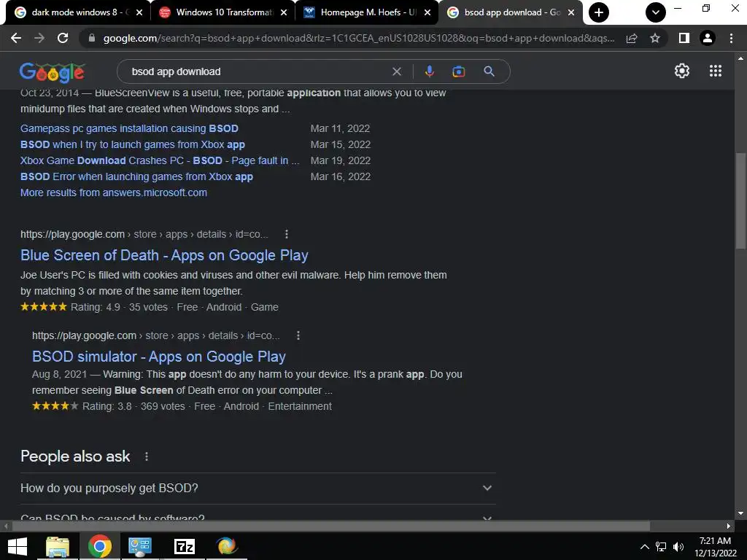
Task: Click the play.google.com URL above Blue Screen of Death
Action: (144, 234)
